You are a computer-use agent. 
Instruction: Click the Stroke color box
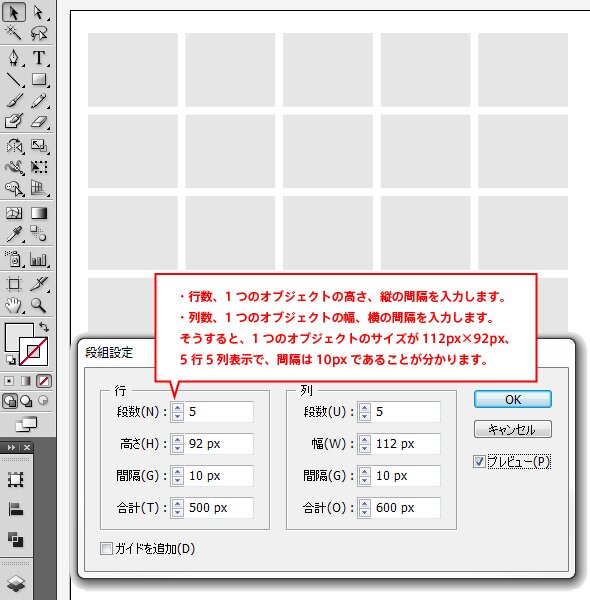point(34,352)
